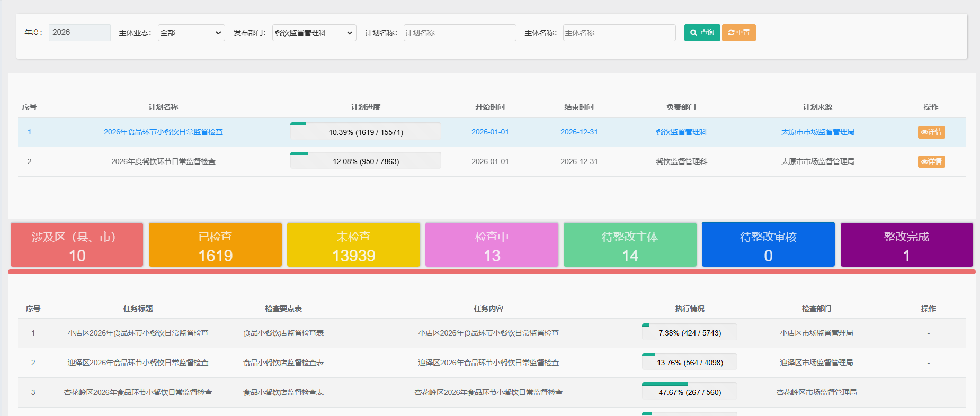The width and height of the screenshot is (980, 416).
Task: Click 小店区 task title in the 任务标题 column
Action: click(x=138, y=333)
